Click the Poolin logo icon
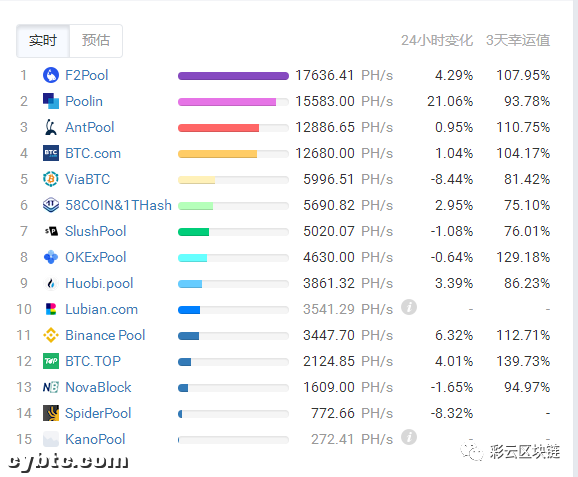Screen dimensions: 578x477 [x=51, y=101]
